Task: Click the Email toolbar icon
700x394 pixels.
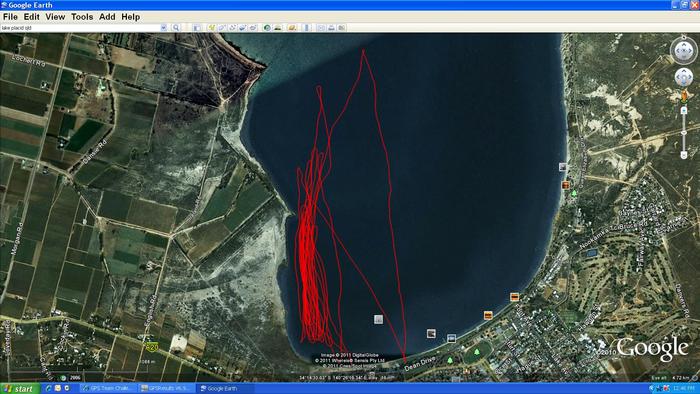Action: [x=321, y=28]
